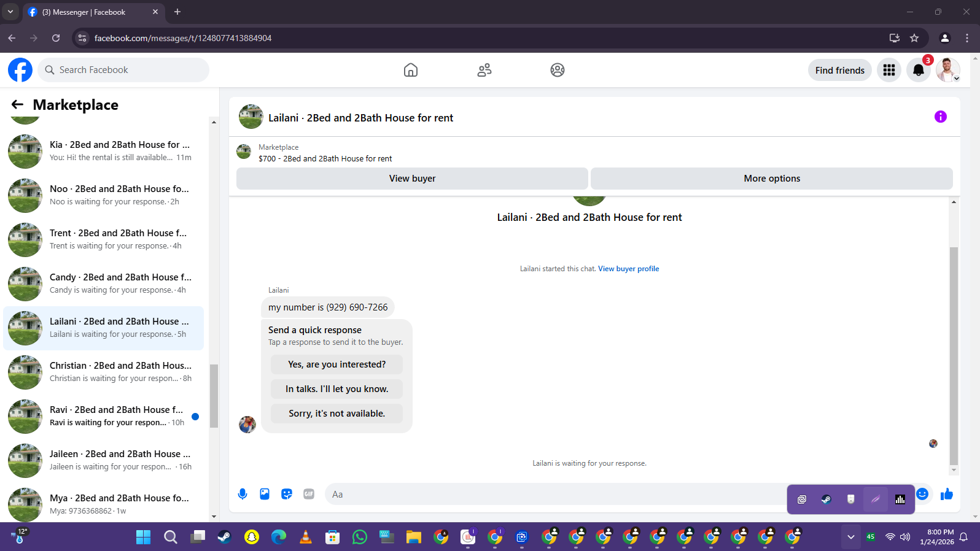Send a voice clip with microphone icon
This screenshot has width=980, height=551.
click(x=243, y=494)
